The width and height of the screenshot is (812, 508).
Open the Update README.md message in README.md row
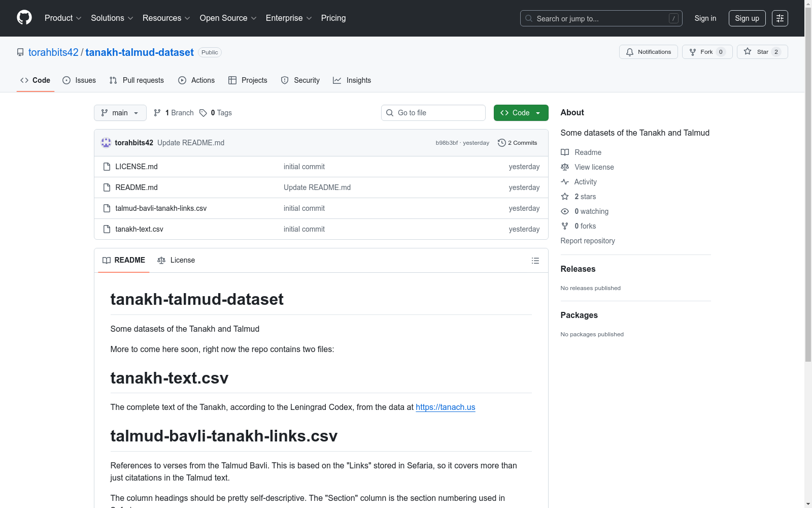tap(317, 187)
